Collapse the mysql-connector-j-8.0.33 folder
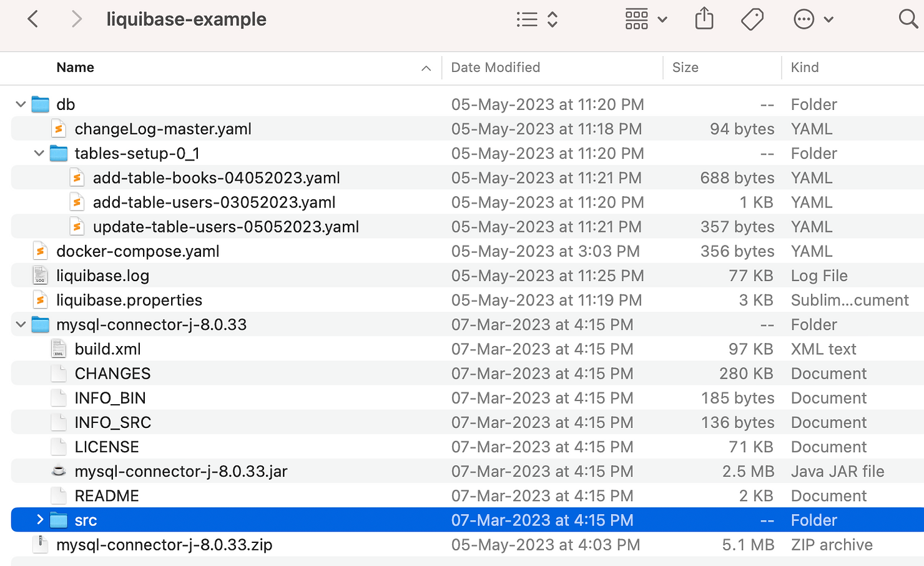The width and height of the screenshot is (924, 566). 21,325
